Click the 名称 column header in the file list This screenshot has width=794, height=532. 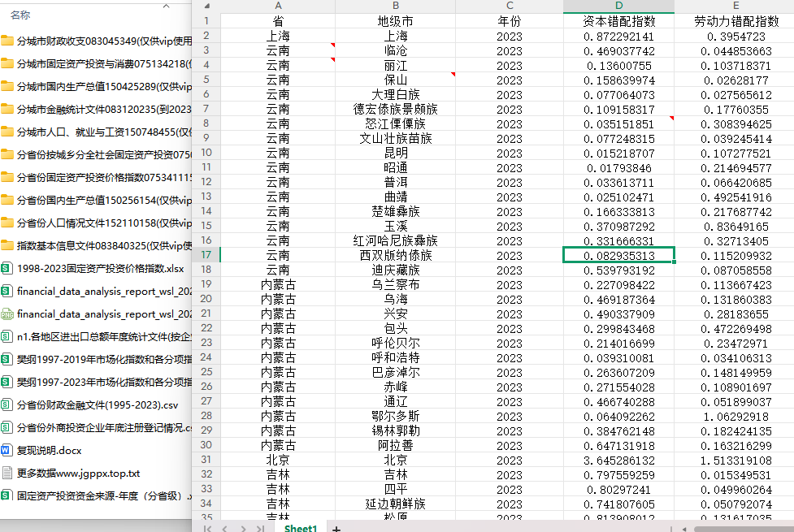point(20,15)
